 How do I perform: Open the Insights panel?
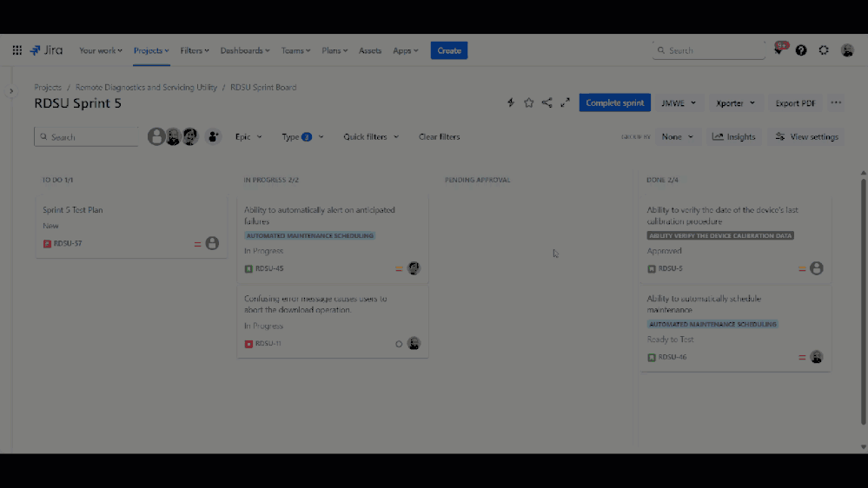733,136
